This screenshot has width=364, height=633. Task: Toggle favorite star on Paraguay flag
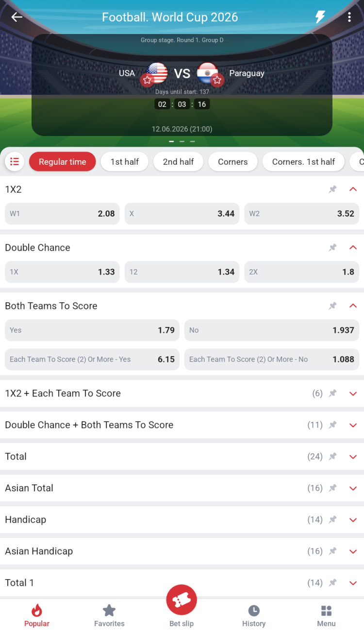coord(217,80)
